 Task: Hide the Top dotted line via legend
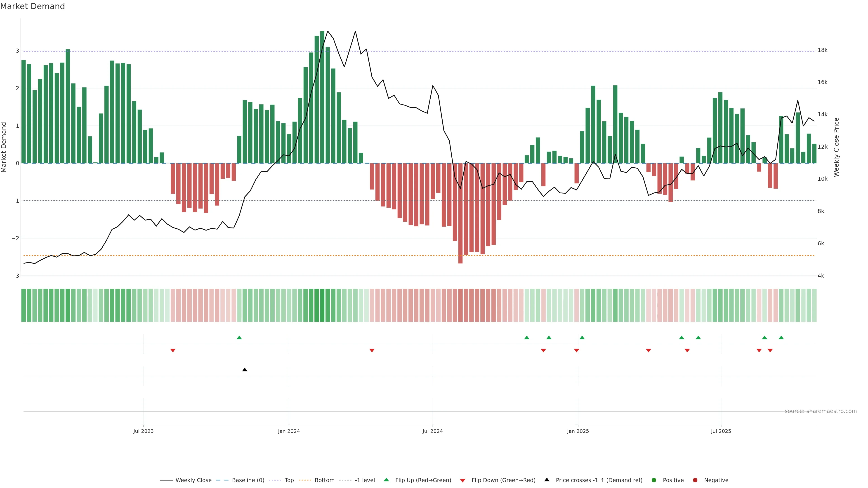pos(289,480)
